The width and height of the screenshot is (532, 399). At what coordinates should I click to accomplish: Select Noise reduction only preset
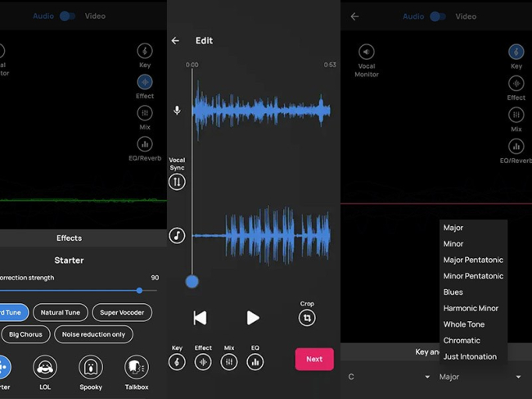pos(93,334)
